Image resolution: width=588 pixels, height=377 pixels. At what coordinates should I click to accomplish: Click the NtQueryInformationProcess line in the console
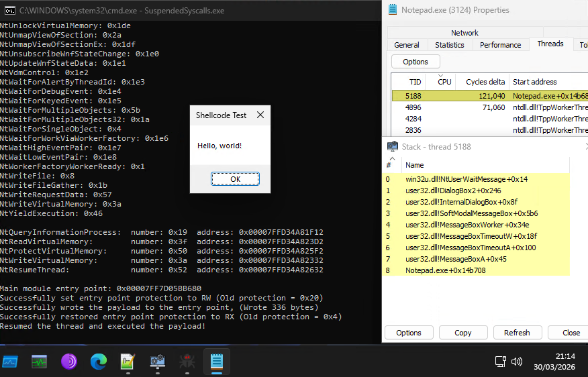[x=162, y=232]
